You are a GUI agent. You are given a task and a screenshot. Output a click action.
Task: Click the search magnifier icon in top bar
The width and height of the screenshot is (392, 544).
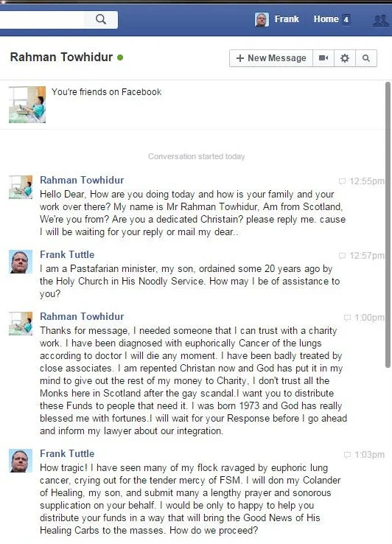pyautogui.click(x=101, y=19)
